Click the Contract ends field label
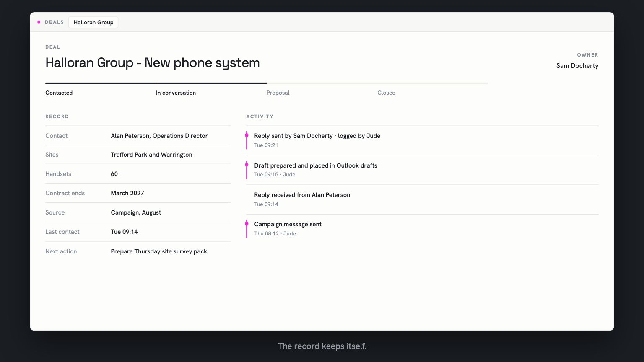 point(65,193)
